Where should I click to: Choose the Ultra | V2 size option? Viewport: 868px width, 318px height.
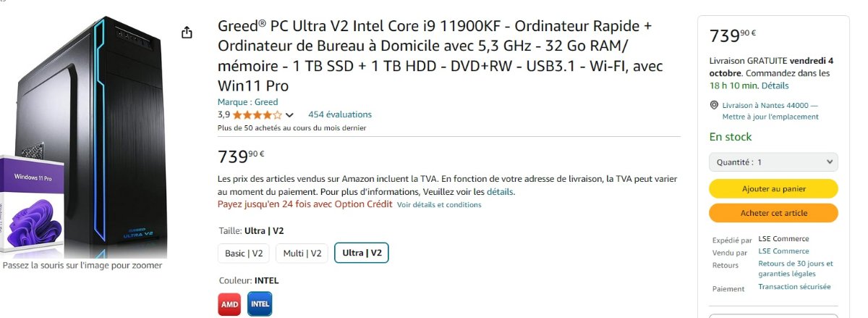click(x=362, y=253)
